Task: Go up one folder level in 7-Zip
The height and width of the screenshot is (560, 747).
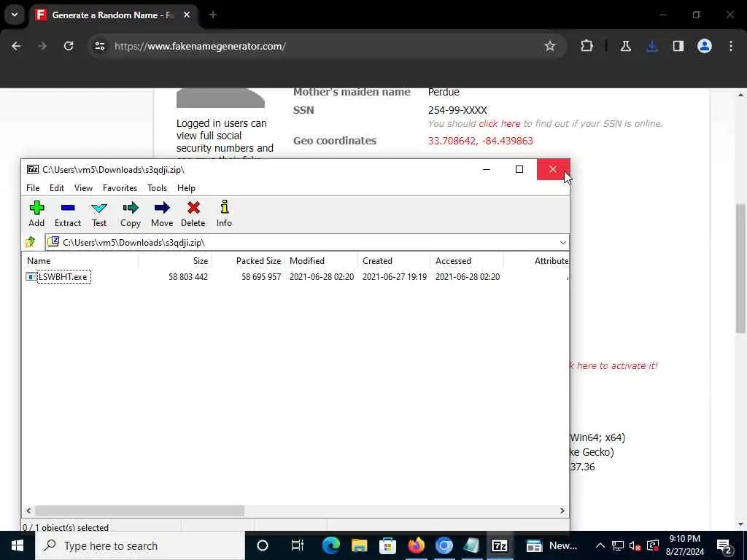Action: [31, 242]
